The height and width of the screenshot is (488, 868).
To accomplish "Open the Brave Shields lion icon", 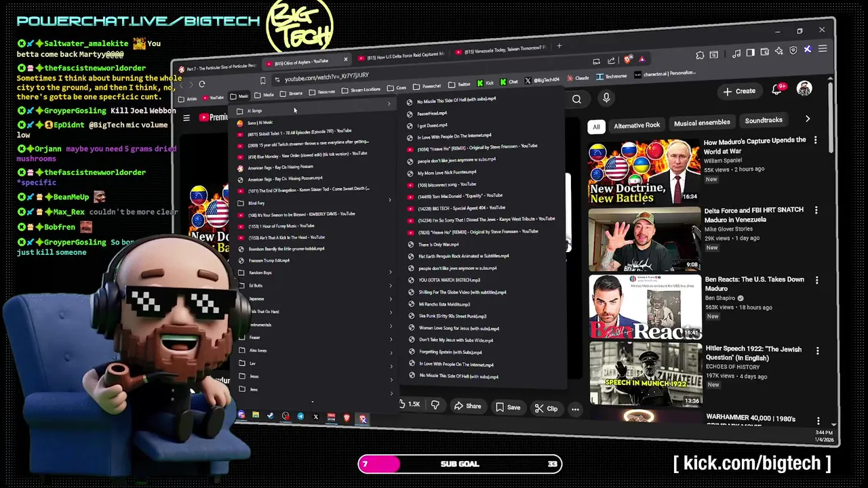I will pyautogui.click(x=627, y=60).
